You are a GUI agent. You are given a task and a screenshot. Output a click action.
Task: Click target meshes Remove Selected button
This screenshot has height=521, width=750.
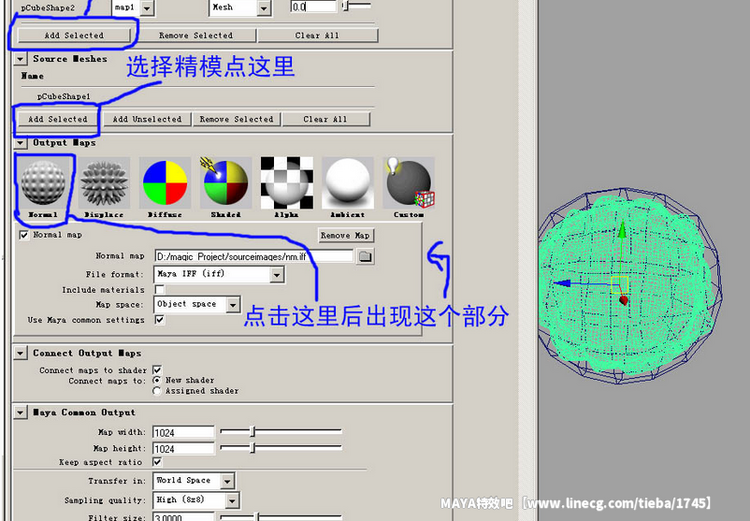coord(196,35)
